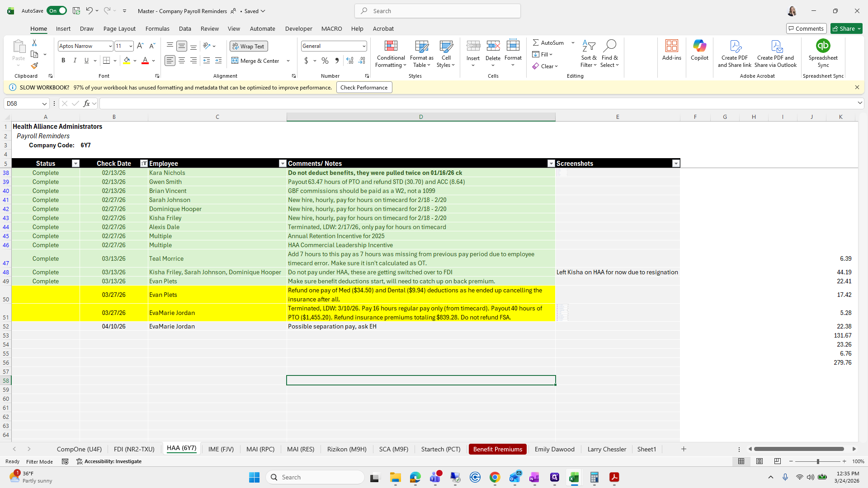The width and height of the screenshot is (868, 488).
Task: Toggle bold formatting
Action: [x=63, y=61]
